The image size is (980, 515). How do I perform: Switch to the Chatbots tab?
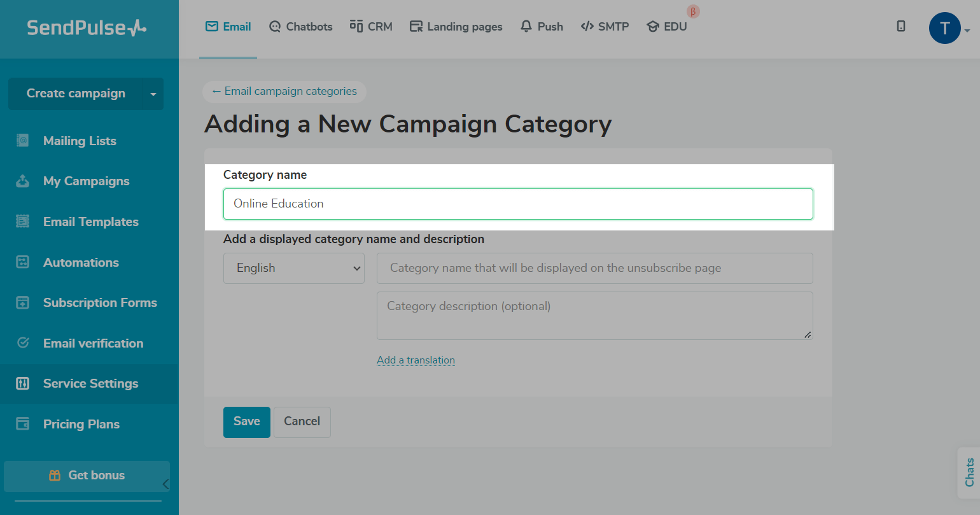click(x=301, y=27)
